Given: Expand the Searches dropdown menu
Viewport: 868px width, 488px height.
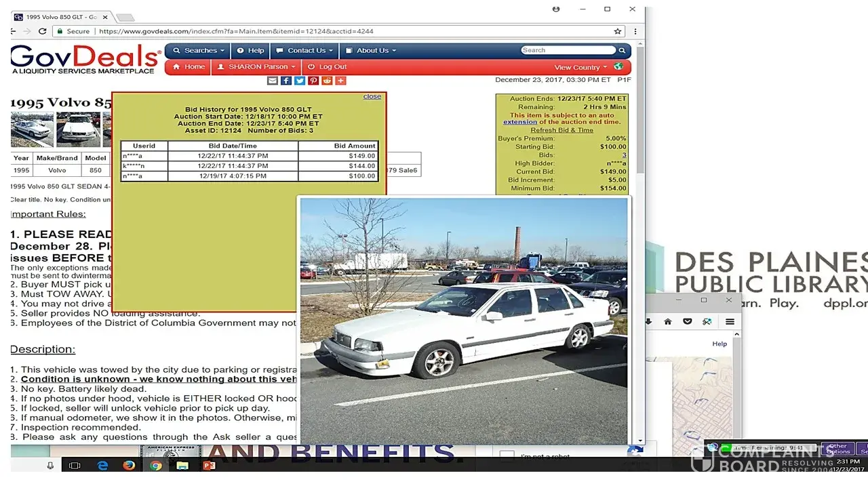Looking at the screenshot, I should tap(199, 50).
